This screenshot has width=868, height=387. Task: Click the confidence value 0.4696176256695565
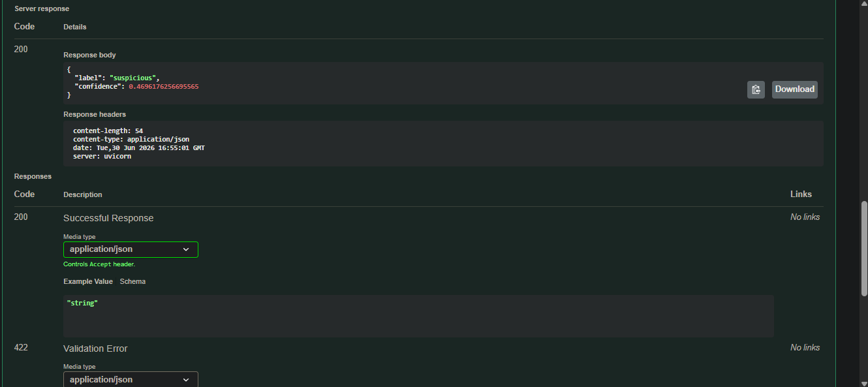click(x=164, y=86)
